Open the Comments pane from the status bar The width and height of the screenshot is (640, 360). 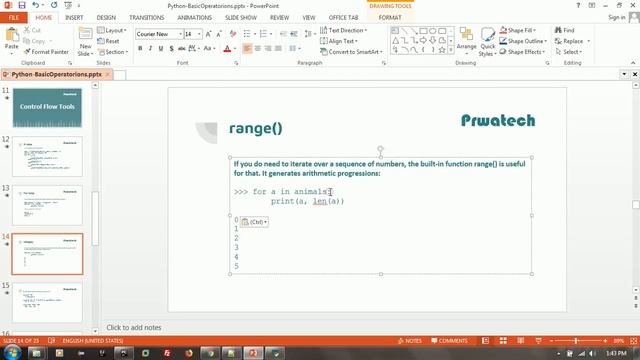[x=449, y=340]
